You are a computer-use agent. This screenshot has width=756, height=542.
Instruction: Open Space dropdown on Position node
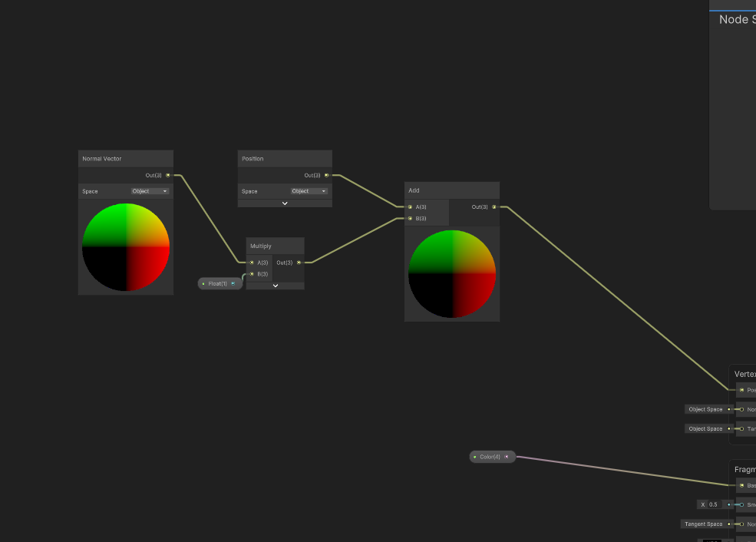click(309, 191)
